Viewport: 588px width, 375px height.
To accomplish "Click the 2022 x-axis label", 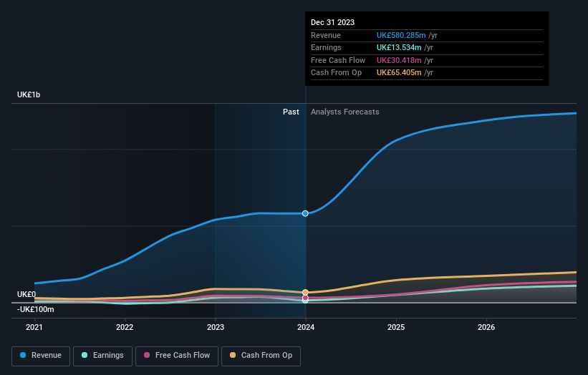I will 125,328.
